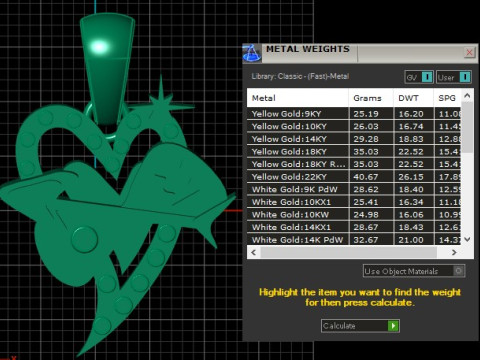This screenshot has width=480, height=360.
Task: Sort by the SPG column header
Action: coord(447,98)
